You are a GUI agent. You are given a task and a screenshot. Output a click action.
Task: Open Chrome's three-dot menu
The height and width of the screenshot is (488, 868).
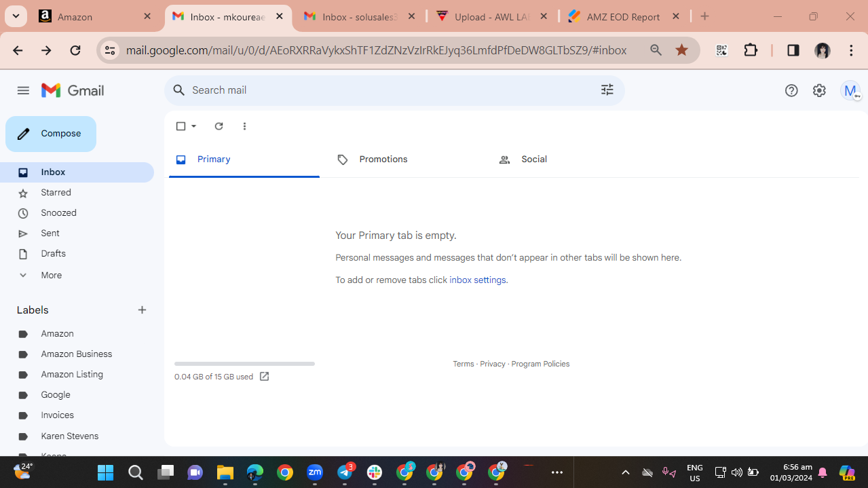[x=851, y=50]
